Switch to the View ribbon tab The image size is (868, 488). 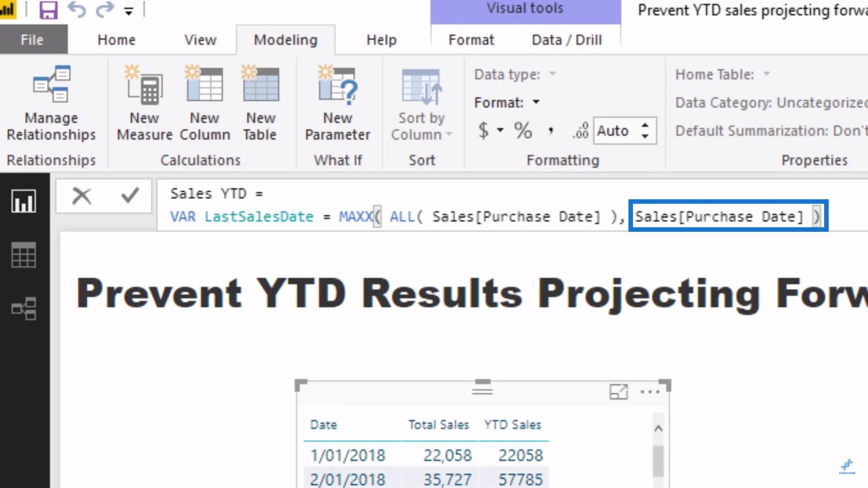(200, 40)
